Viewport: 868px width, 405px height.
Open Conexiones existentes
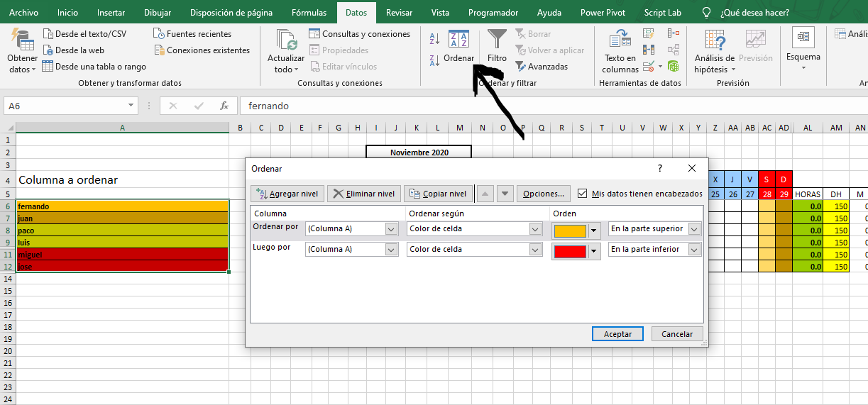pyautogui.click(x=202, y=50)
